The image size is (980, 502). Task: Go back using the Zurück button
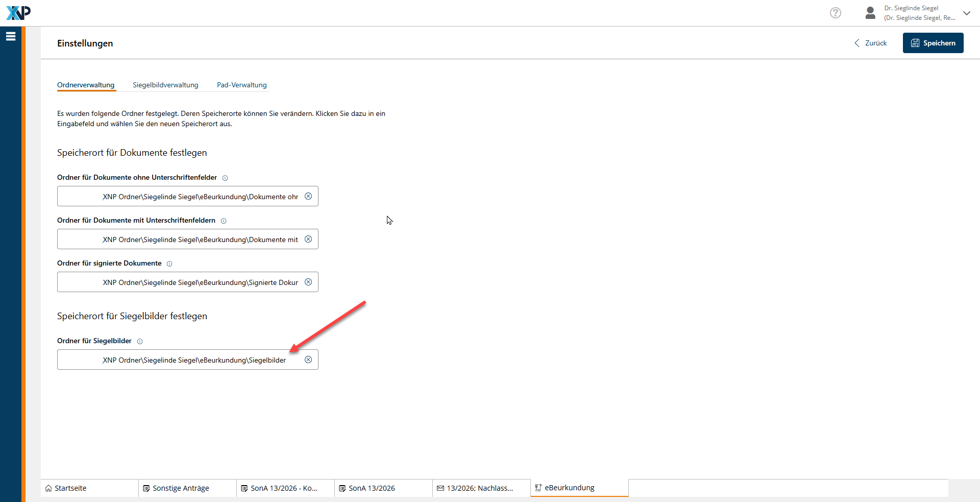pyautogui.click(x=871, y=43)
